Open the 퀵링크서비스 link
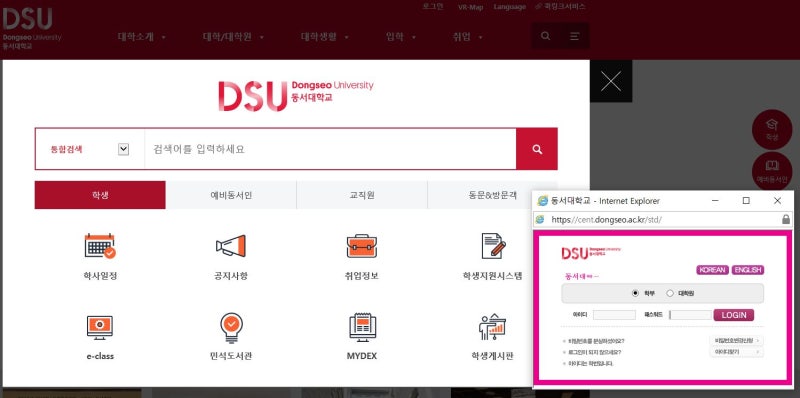Screen dimensions: 800x398 point(560,7)
